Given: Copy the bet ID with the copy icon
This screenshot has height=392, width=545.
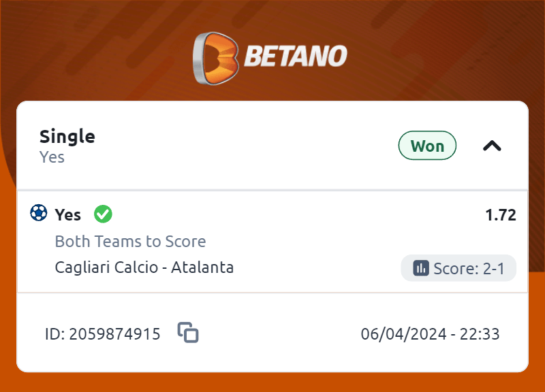Looking at the screenshot, I should click(x=188, y=333).
